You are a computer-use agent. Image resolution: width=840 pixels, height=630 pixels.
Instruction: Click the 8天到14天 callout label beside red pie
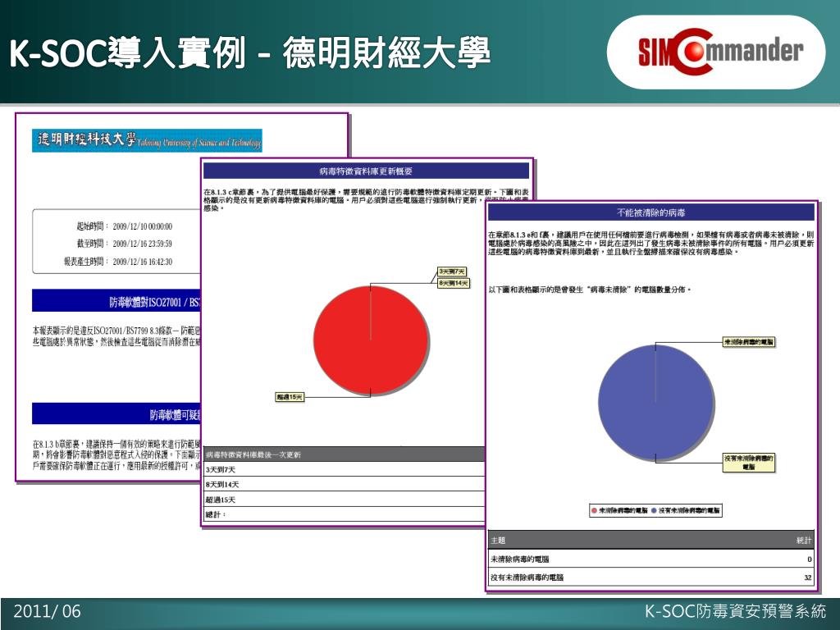[x=453, y=283]
